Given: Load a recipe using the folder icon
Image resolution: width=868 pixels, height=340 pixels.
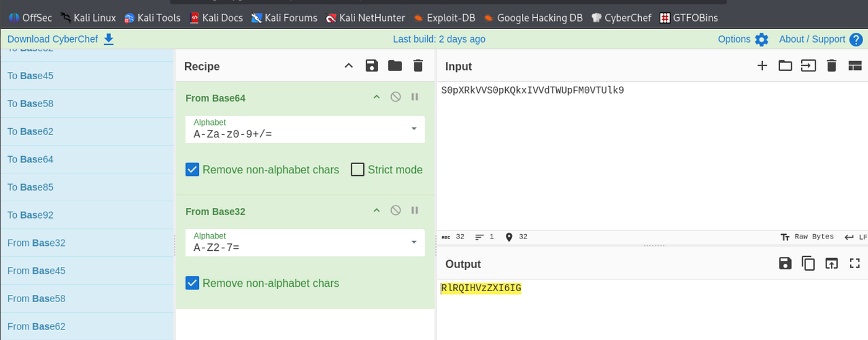Looking at the screenshot, I should [395, 66].
